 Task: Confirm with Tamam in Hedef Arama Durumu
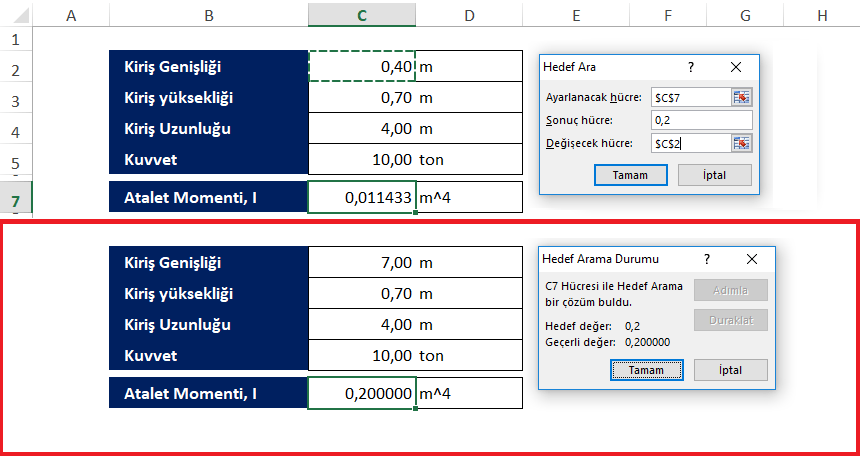point(646,370)
